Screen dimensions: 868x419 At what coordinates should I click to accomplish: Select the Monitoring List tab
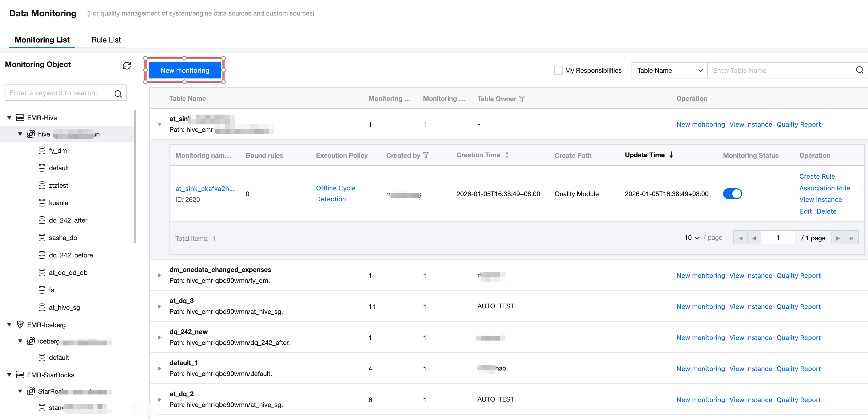point(42,40)
